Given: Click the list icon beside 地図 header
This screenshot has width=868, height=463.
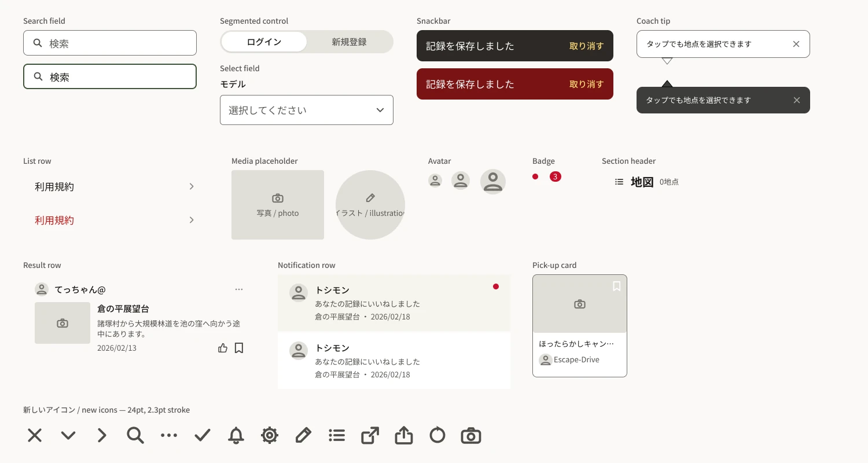Looking at the screenshot, I should point(619,182).
